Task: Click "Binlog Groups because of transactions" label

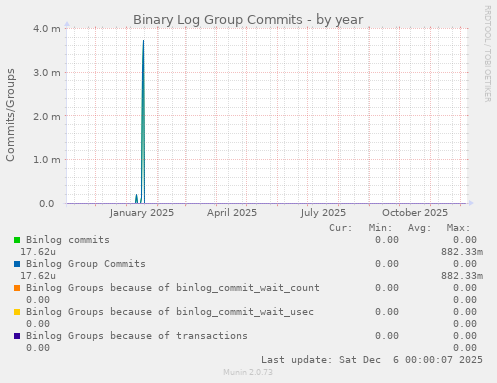Action: coord(137,336)
